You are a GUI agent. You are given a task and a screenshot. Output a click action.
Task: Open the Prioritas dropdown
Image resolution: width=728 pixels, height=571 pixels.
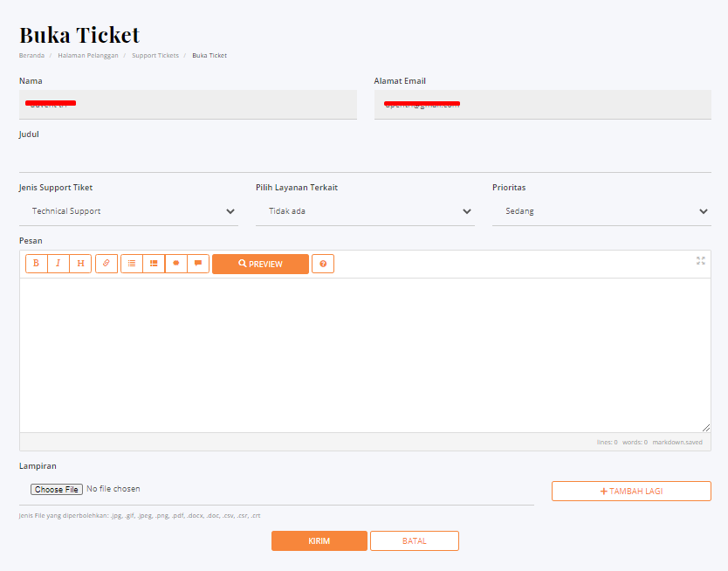[x=601, y=211]
